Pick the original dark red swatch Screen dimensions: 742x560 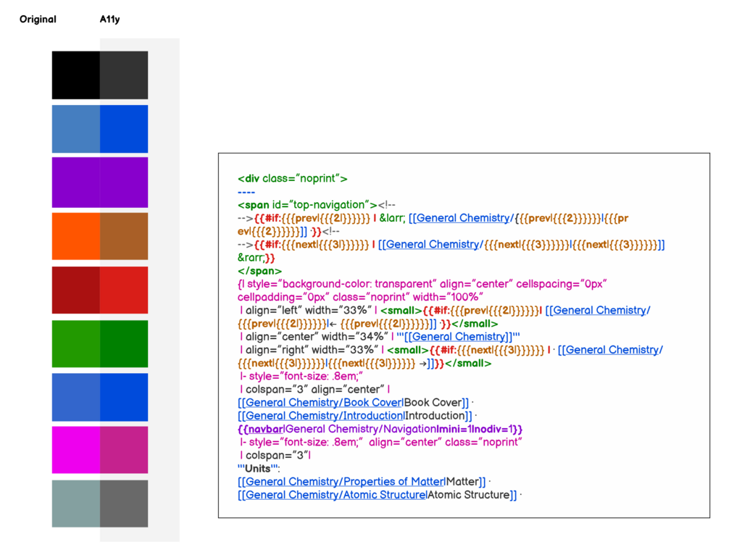(75, 290)
